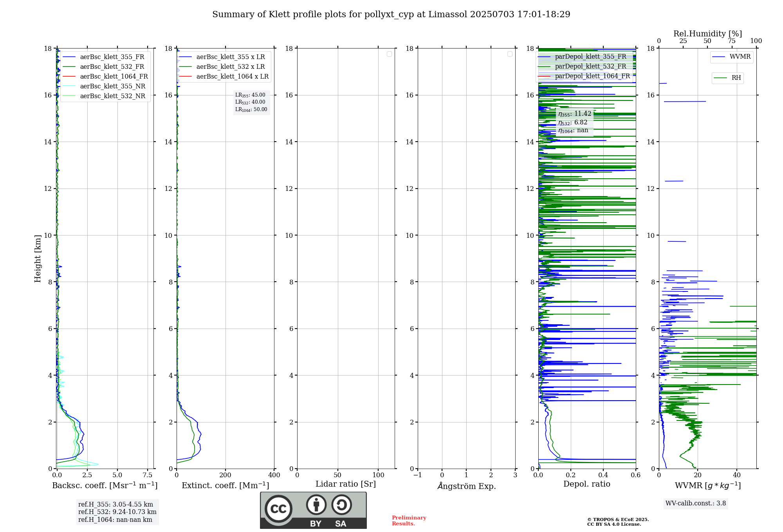Click the 'WVMR [g*kg⁻¹]' axis label

click(x=708, y=486)
